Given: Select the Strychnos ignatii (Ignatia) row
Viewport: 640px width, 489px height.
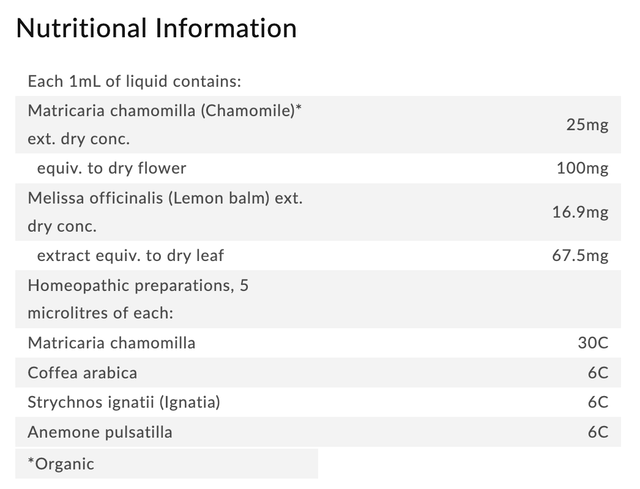Looking at the screenshot, I should (x=318, y=402).
